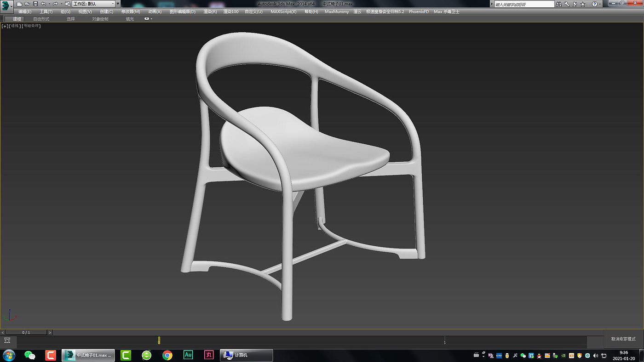Redo the action with the redo arrow
Image resolution: width=644 pixels, height=362 pixels.
click(55, 4)
